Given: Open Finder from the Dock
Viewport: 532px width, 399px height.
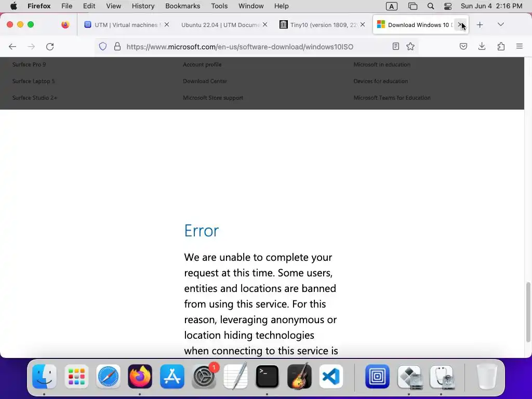Looking at the screenshot, I should [45, 377].
